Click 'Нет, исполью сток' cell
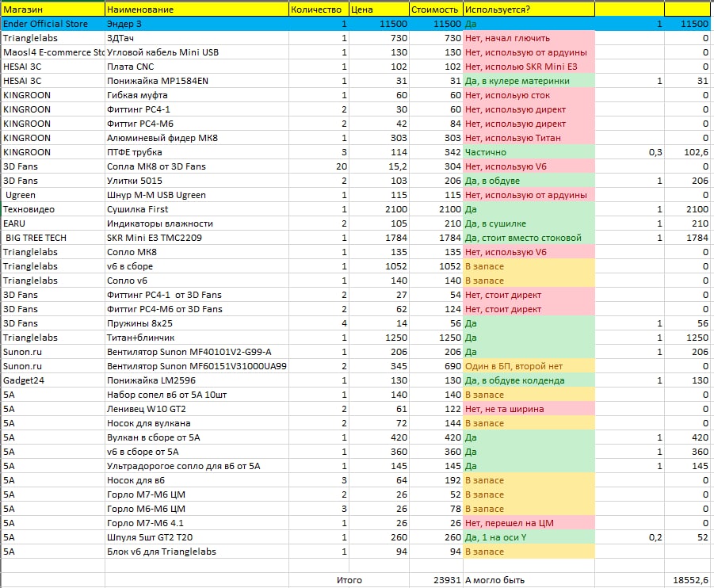The width and height of the screenshot is (714, 588). [x=529, y=95]
